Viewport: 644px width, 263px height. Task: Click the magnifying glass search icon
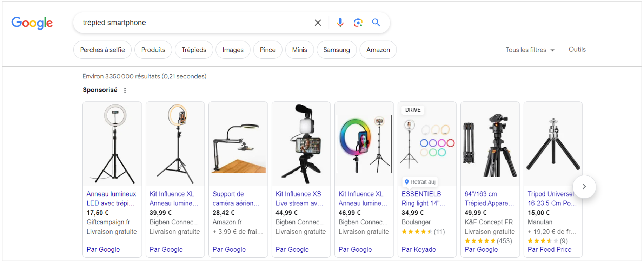click(x=376, y=23)
